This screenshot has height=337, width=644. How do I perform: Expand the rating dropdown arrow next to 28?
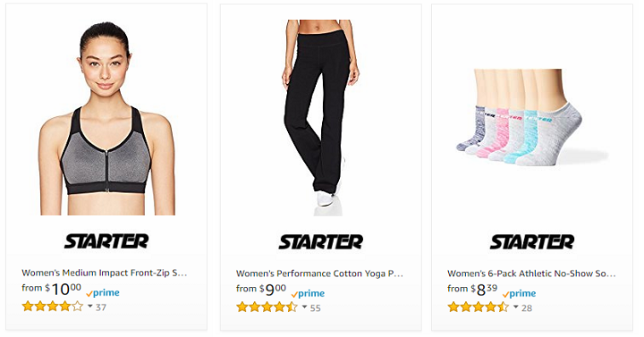coord(516,307)
